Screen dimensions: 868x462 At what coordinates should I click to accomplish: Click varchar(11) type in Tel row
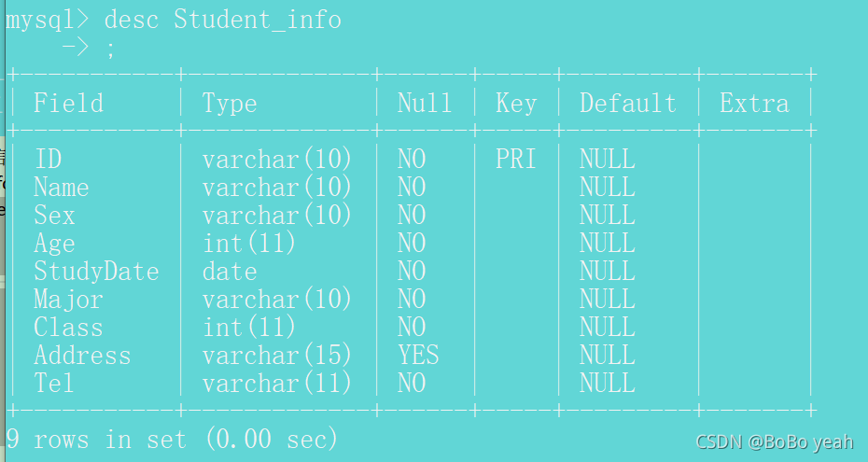[x=277, y=383]
